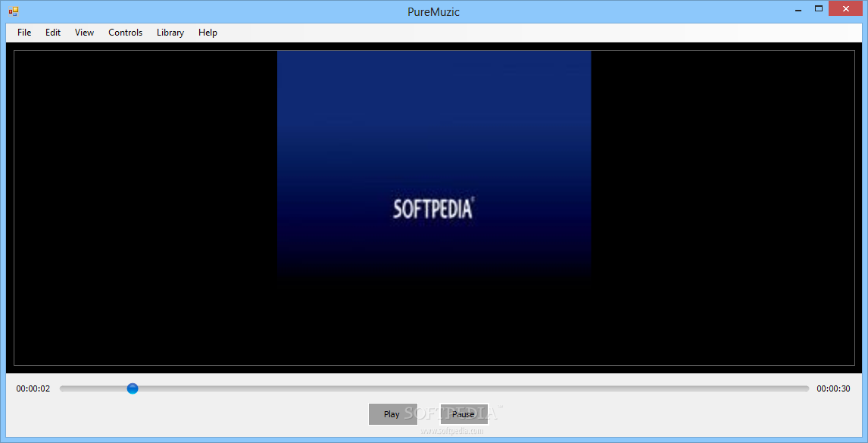Minimize the PureMuzic window
The height and width of the screenshot is (443, 868).
click(x=798, y=9)
